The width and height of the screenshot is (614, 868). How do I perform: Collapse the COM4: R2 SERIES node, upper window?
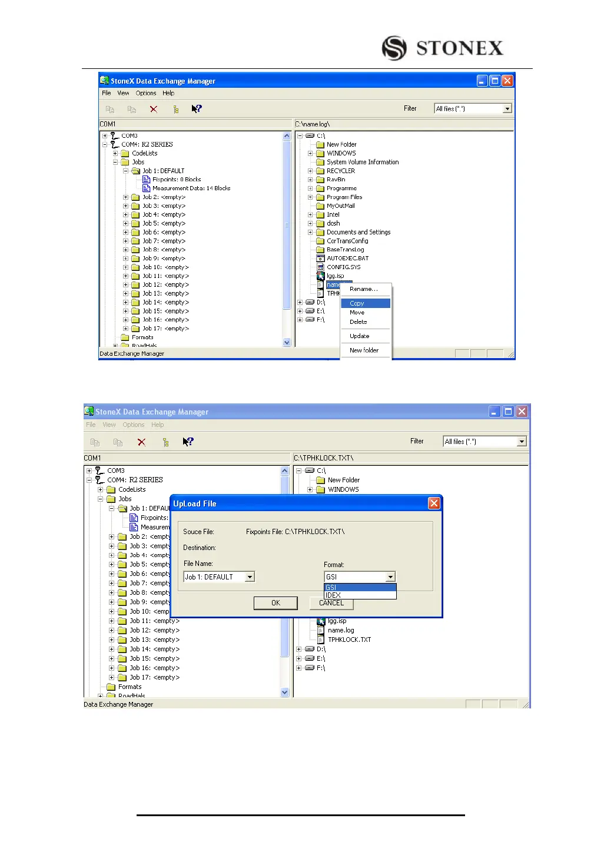pyautogui.click(x=105, y=144)
